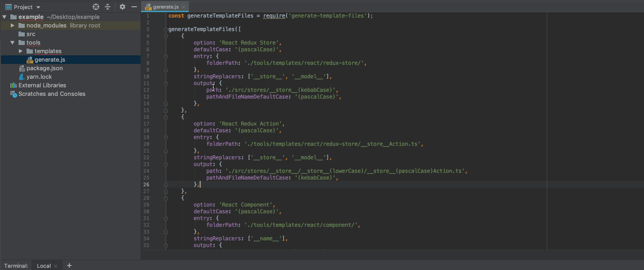Open a new terminal session with the plus button
Viewport: 644px width, 270px height.
coord(69,265)
